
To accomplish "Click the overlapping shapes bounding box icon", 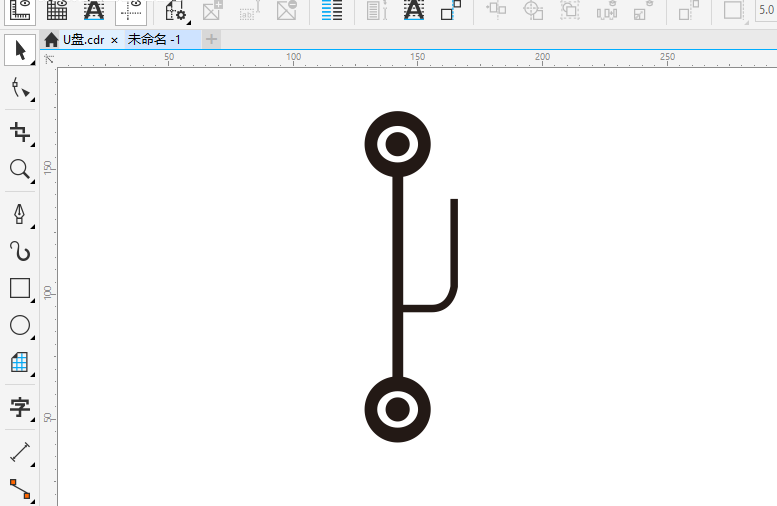I will pos(570,10).
